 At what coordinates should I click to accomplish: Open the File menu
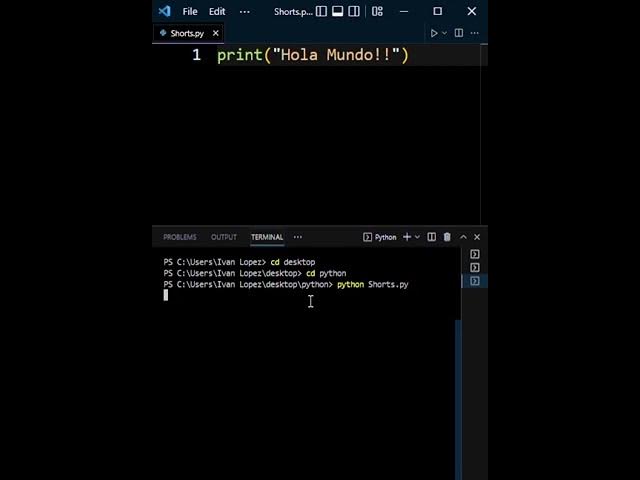[x=190, y=11]
